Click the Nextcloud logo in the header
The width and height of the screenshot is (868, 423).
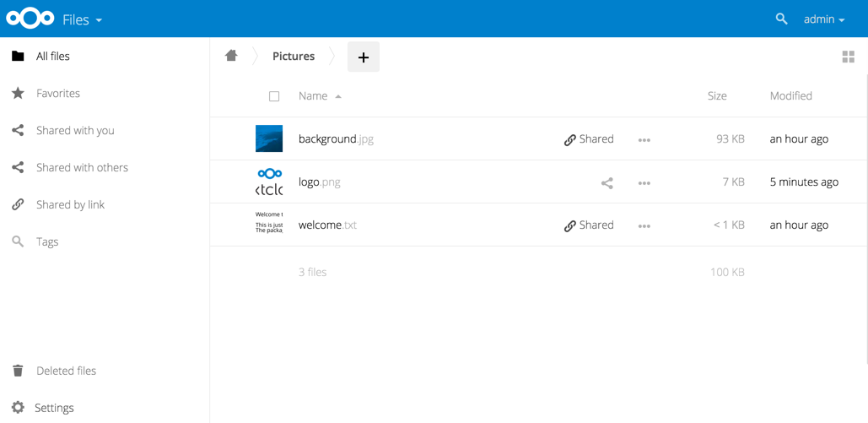[30, 19]
